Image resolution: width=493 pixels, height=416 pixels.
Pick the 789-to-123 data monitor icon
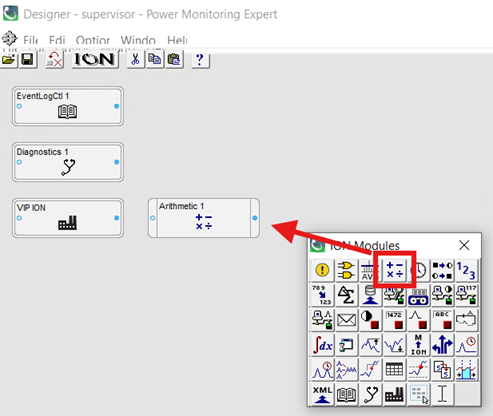pos(322,295)
